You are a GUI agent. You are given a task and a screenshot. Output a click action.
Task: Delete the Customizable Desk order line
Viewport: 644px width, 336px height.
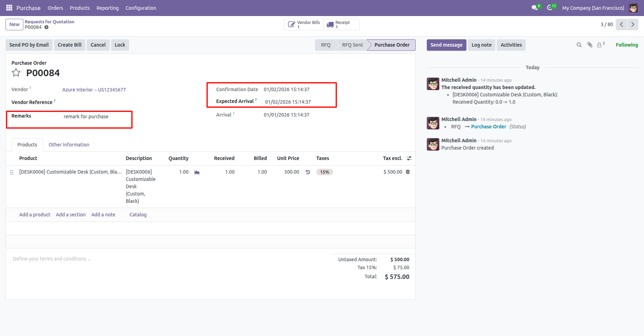click(x=408, y=172)
